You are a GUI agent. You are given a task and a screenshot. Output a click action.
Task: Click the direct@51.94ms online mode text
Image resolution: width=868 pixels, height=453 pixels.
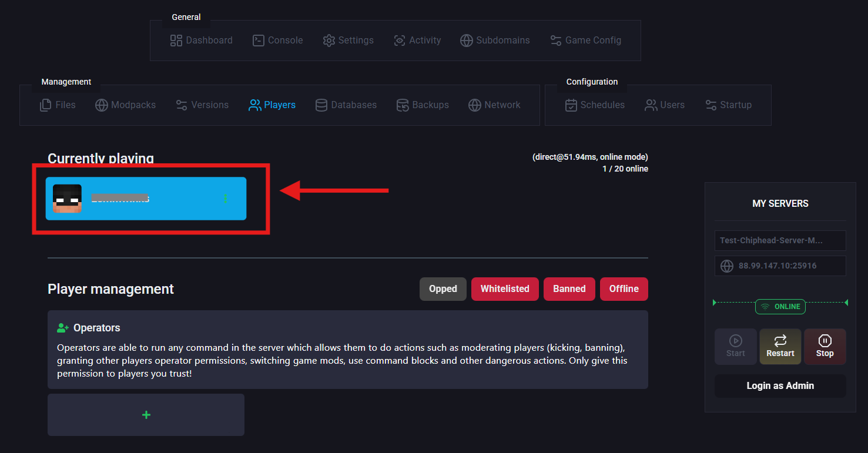click(591, 157)
